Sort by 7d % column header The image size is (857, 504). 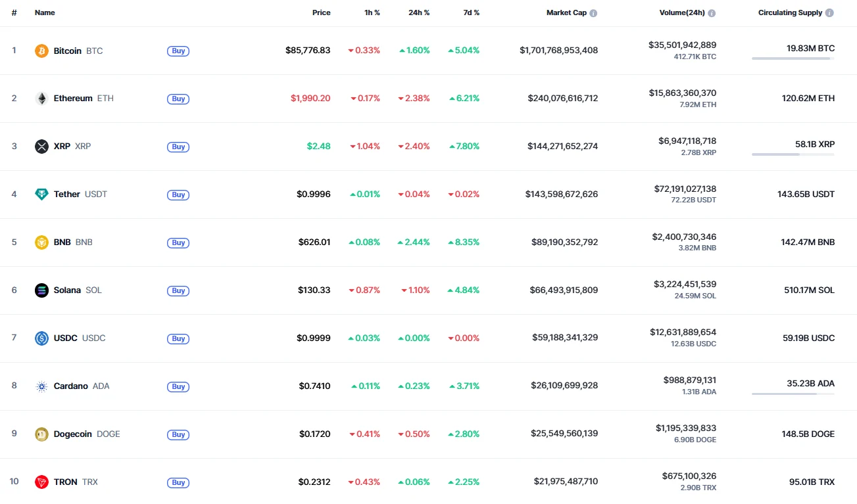[x=470, y=12]
